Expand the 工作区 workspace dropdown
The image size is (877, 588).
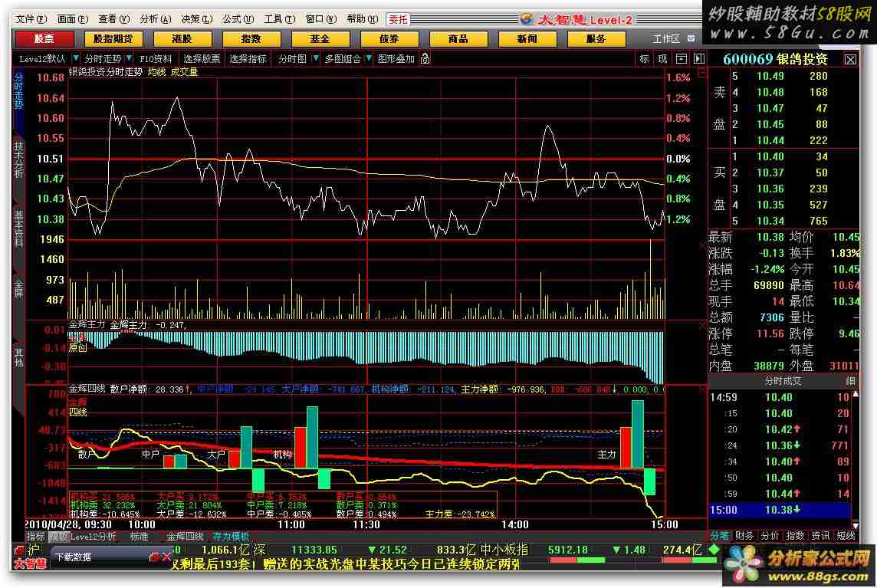(x=691, y=38)
